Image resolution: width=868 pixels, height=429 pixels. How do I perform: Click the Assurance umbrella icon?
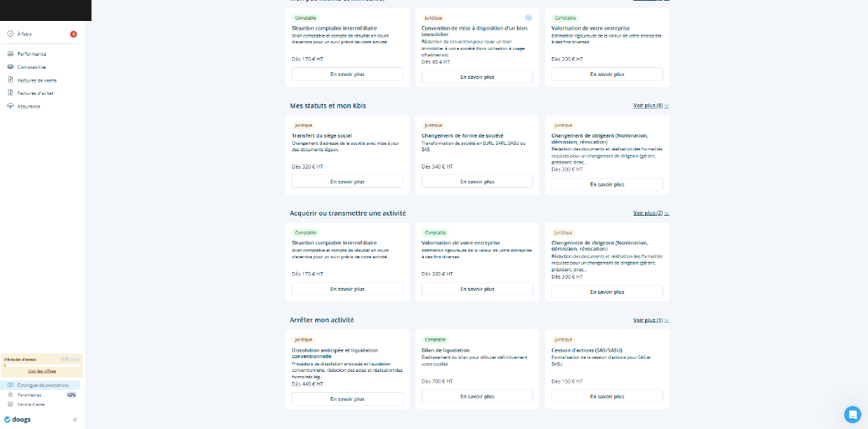(10, 106)
